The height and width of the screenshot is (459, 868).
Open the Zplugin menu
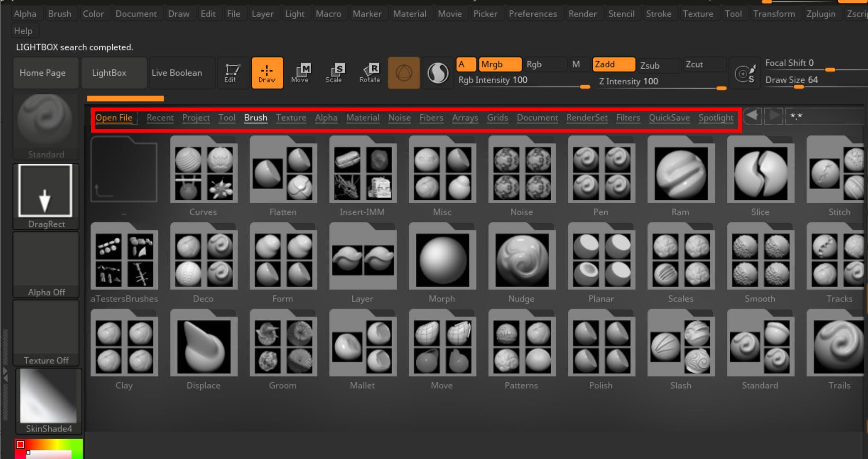pos(821,14)
